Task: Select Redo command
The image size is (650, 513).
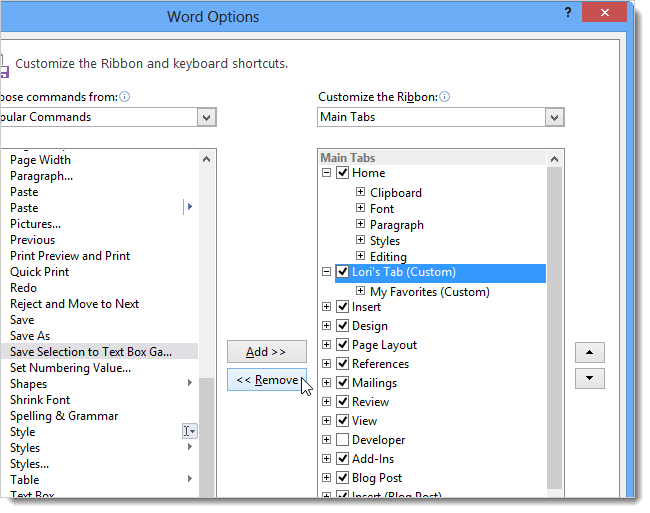Action: click(23, 288)
